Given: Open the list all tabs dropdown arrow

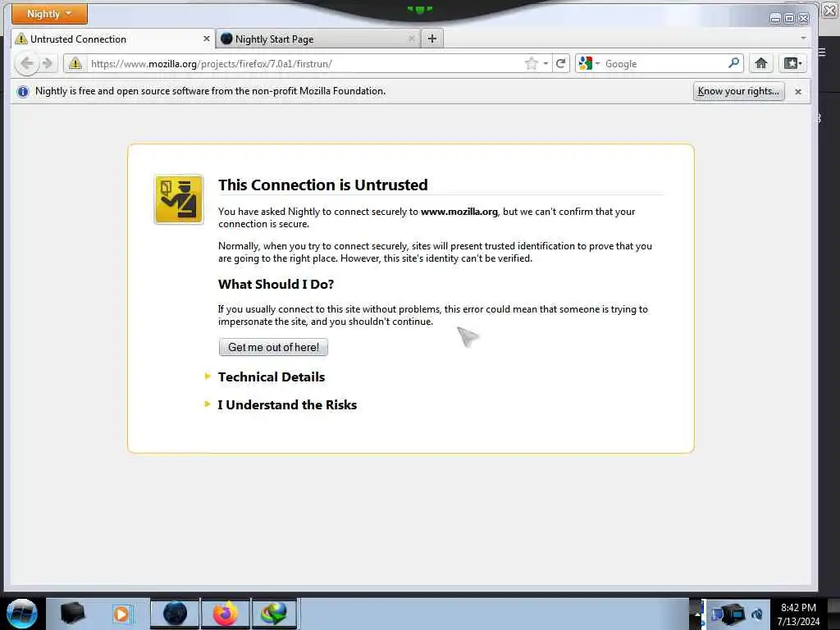Looking at the screenshot, I should (803, 38).
